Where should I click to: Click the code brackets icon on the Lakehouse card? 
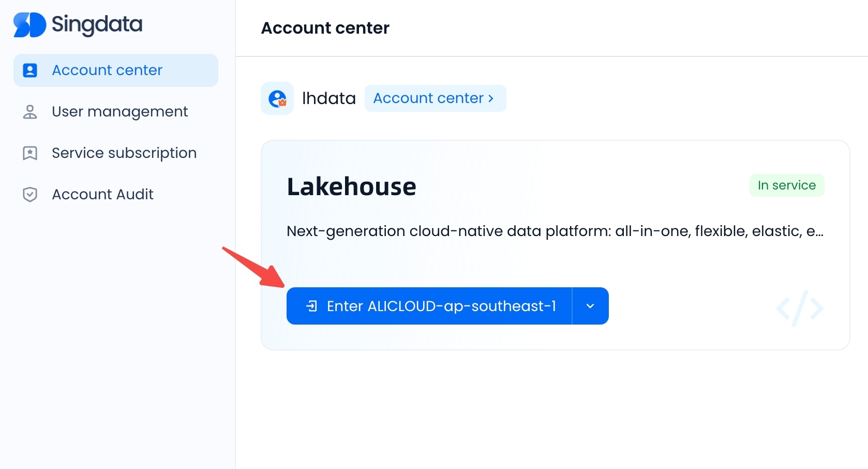point(799,309)
